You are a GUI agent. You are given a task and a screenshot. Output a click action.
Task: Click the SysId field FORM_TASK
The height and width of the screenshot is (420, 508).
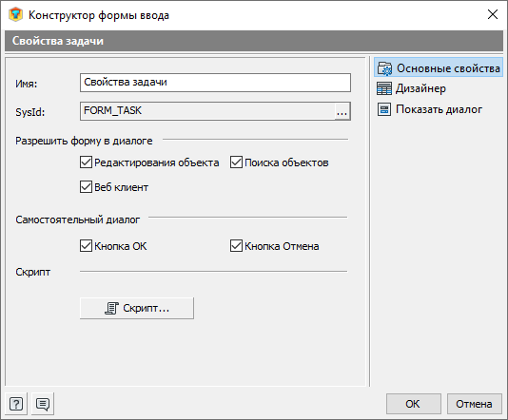click(207, 111)
